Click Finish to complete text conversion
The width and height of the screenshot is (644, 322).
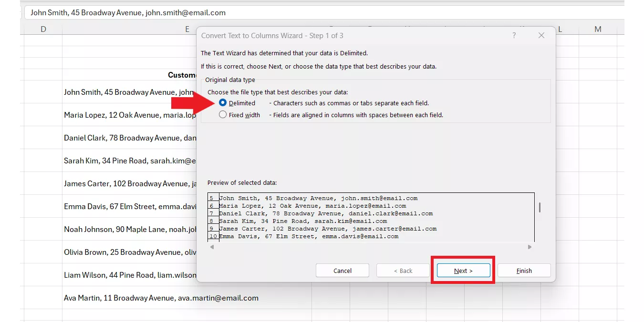pos(524,270)
